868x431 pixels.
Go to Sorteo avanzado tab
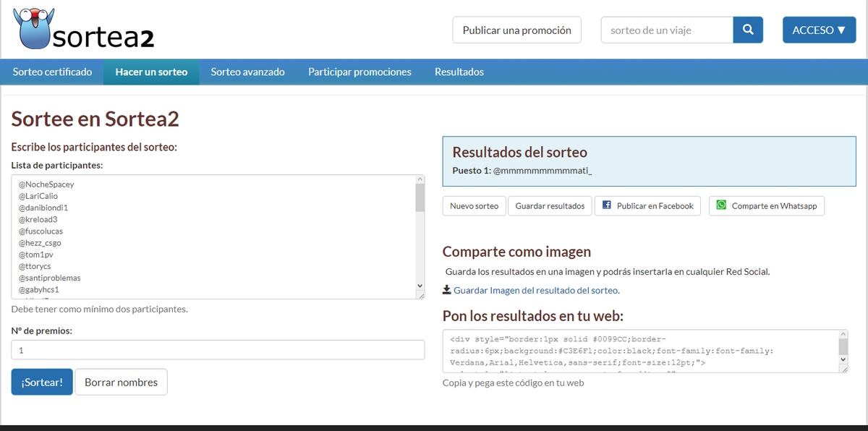(247, 72)
